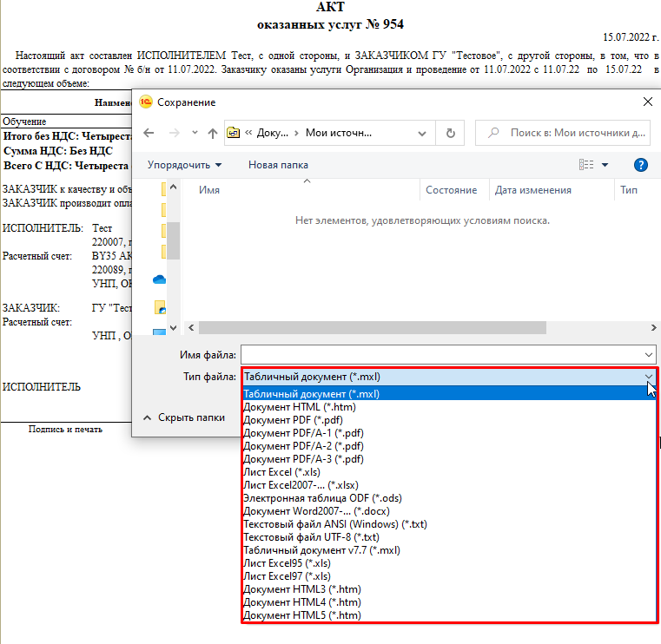Click the horizontal scrollbar in file list
This screenshot has width=661, height=644.
(x=372, y=328)
